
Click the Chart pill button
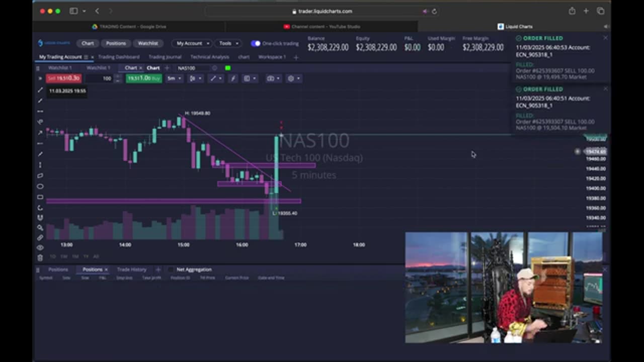pyautogui.click(x=88, y=43)
